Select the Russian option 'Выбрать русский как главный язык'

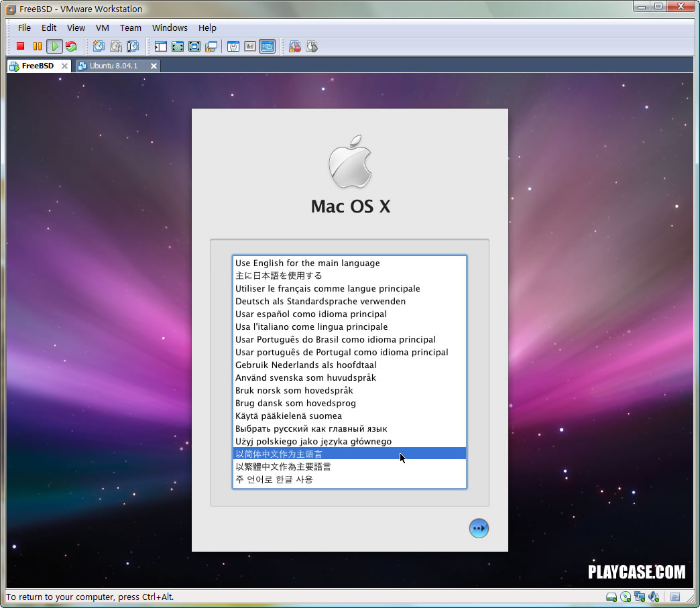pos(349,428)
